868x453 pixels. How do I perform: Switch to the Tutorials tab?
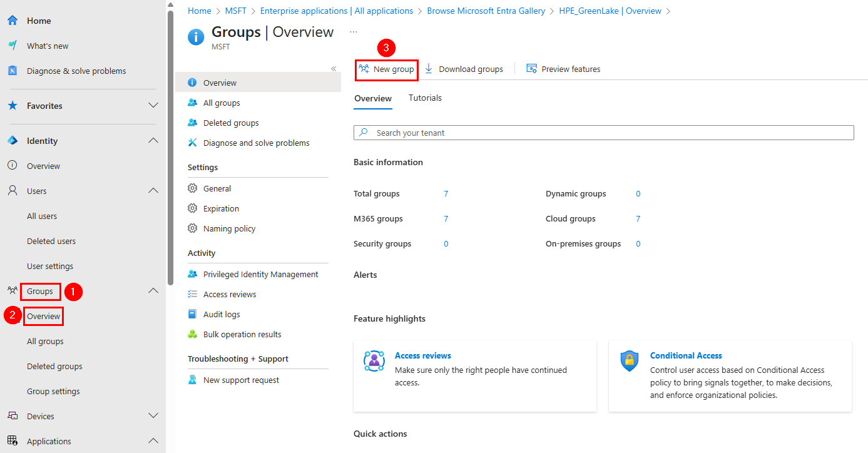pyautogui.click(x=425, y=98)
